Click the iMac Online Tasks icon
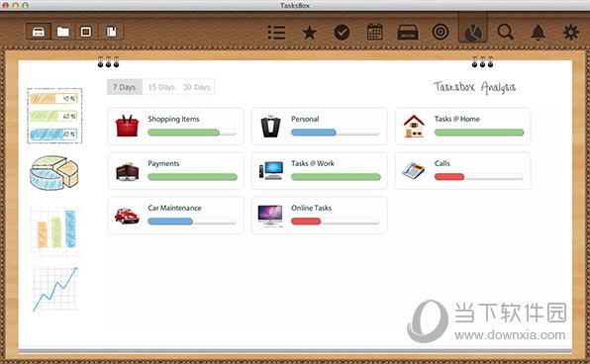 coord(270,216)
